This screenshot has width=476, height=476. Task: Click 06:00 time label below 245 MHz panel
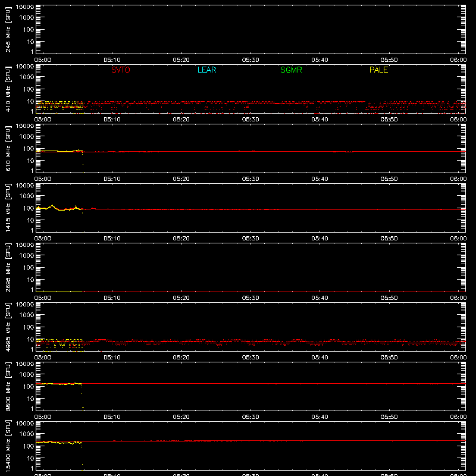coord(458,60)
